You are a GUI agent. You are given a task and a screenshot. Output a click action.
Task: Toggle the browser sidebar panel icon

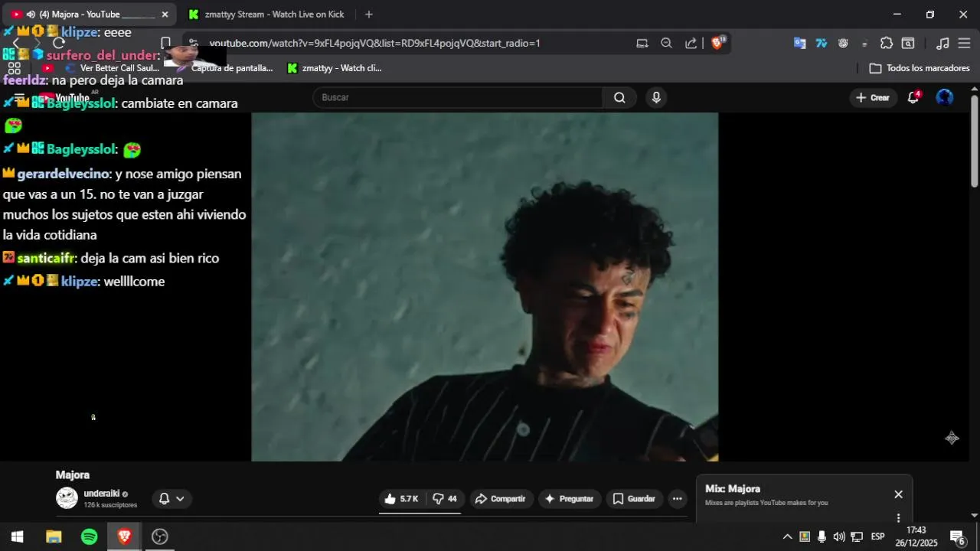908,43
